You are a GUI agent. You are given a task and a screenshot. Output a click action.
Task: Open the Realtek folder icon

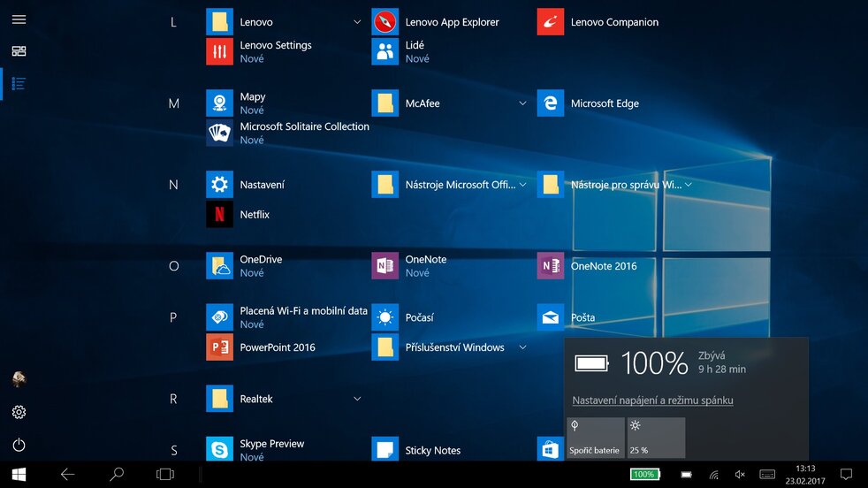[x=219, y=399]
